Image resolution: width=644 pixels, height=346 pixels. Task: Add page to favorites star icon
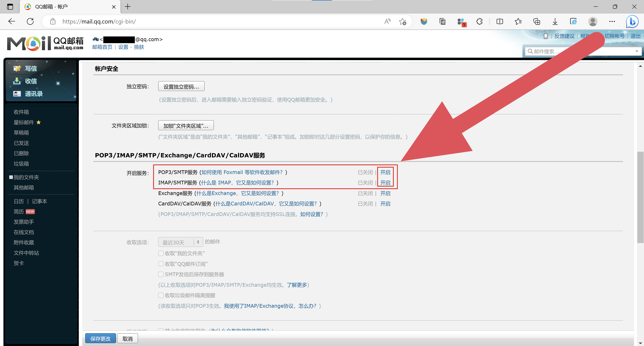402,21
